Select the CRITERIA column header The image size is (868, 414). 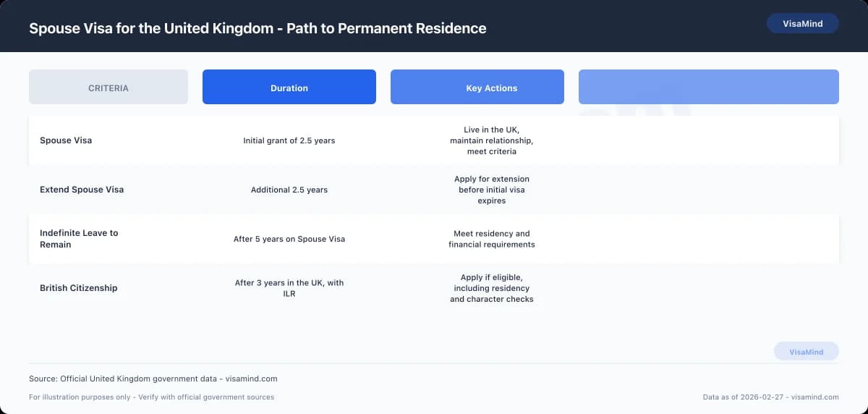109,88
